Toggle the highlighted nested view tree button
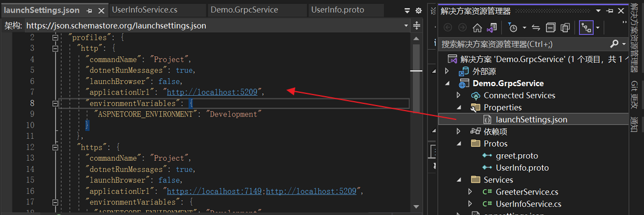The height and width of the screenshot is (215, 644). (x=586, y=28)
